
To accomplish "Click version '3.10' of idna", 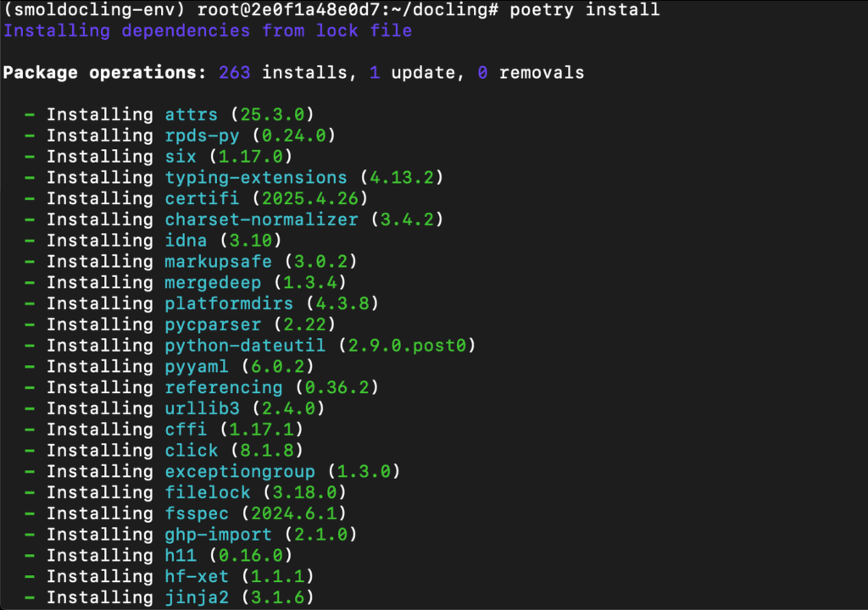I will coord(251,241).
